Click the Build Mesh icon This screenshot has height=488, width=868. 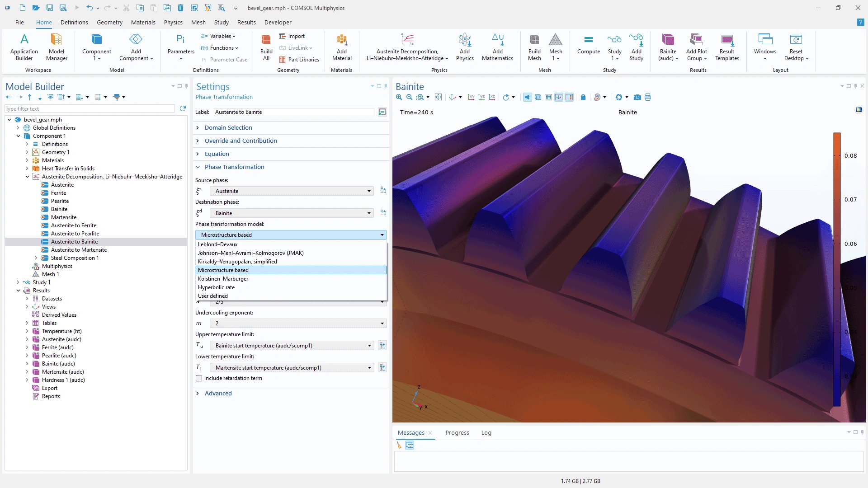point(534,47)
